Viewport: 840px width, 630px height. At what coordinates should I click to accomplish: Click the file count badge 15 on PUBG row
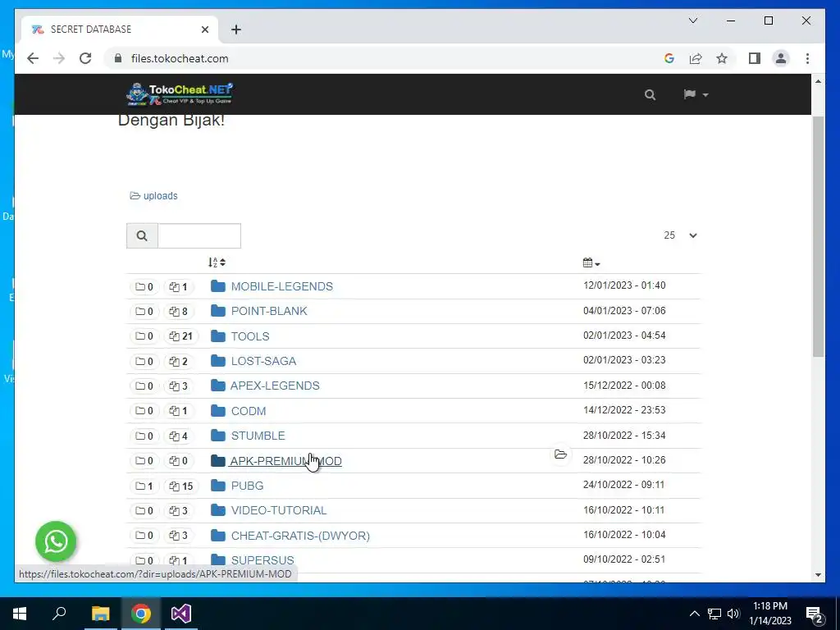[x=180, y=486]
